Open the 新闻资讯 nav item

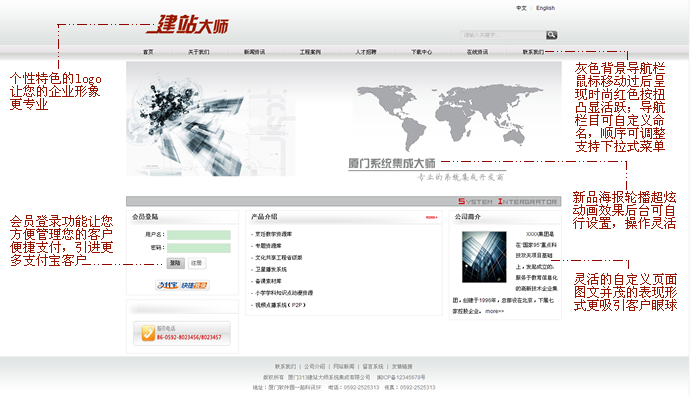(x=254, y=52)
